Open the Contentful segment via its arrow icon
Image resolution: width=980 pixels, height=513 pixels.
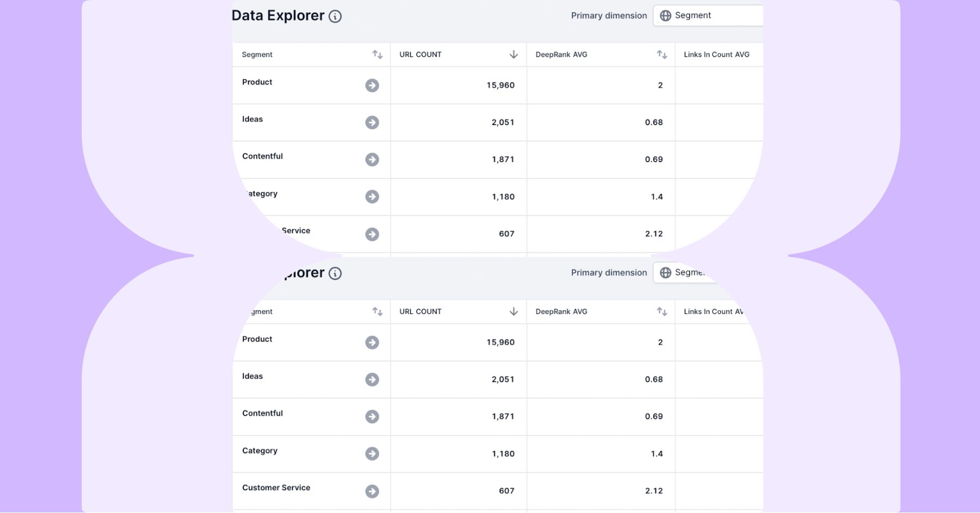[372, 159]
